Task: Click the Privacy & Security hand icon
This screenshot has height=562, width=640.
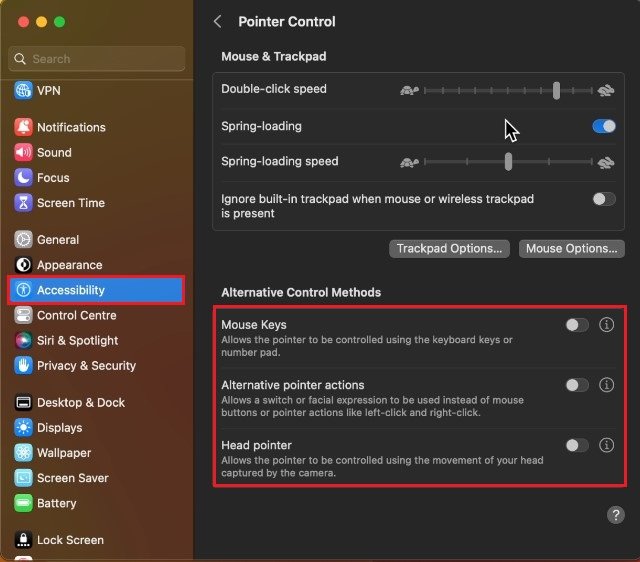Action: tap(23, 366)
